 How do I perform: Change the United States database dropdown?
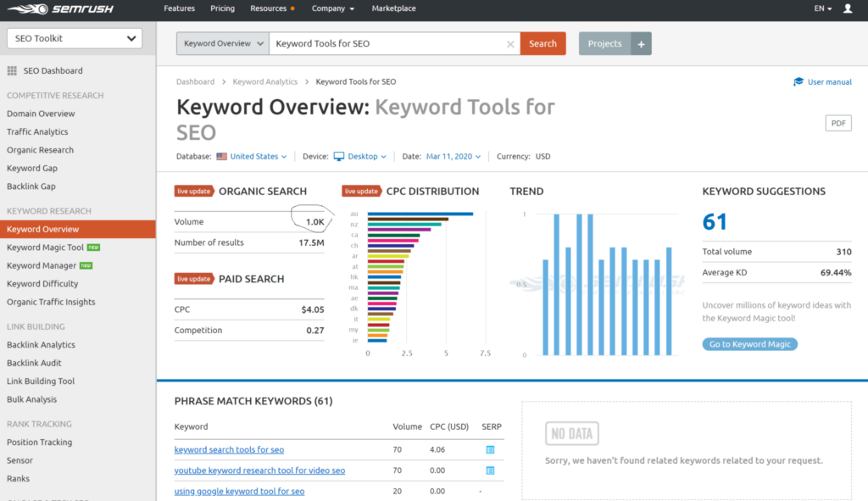coord(259,156)
